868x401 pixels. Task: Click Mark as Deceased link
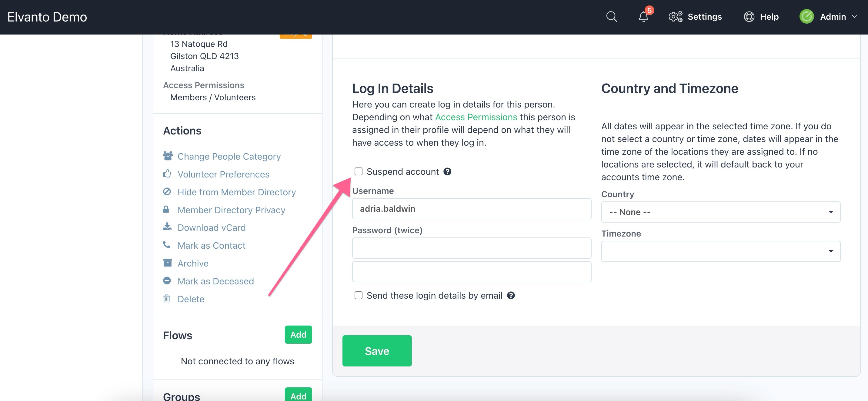pyautogui.click(x=216, y=281)
